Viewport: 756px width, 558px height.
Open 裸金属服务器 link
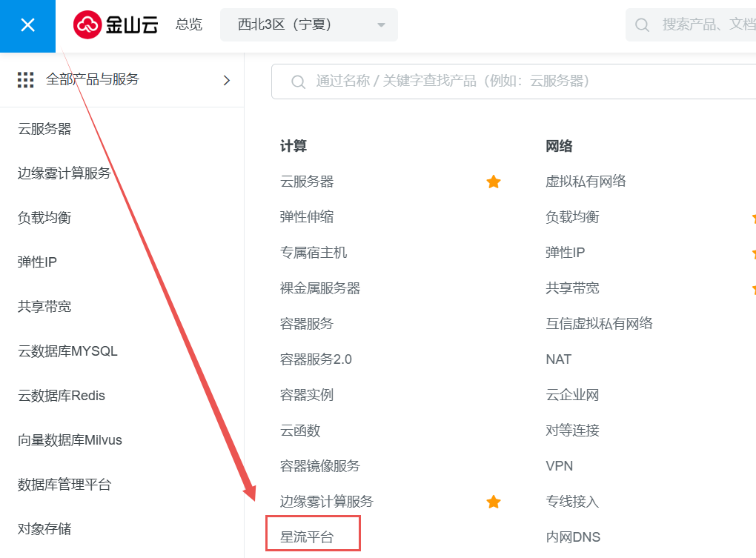(x=320, y=288)
